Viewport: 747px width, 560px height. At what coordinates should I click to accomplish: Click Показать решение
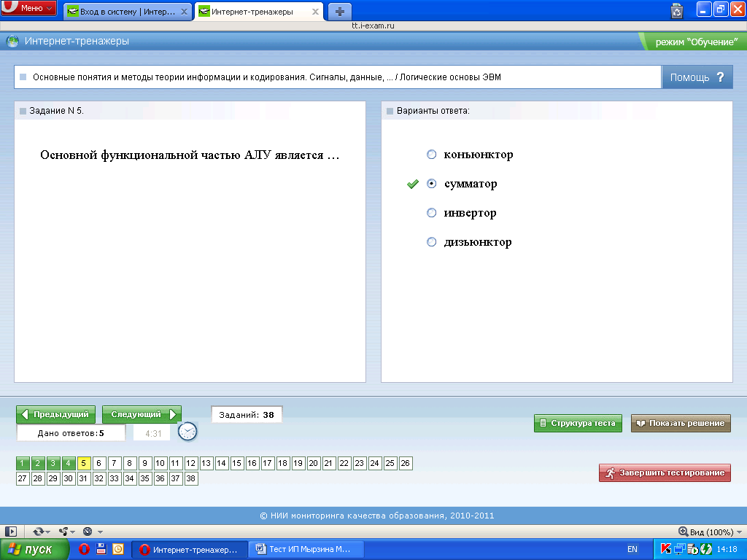(681, 423)
